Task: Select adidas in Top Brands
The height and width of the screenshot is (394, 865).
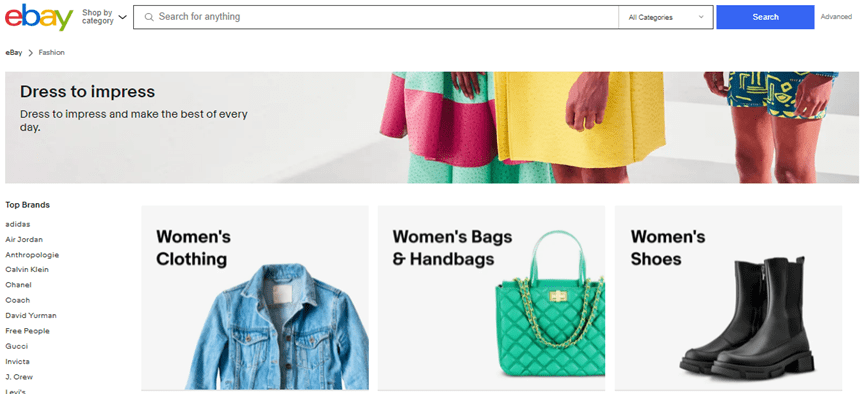Action: click(18, 224)
